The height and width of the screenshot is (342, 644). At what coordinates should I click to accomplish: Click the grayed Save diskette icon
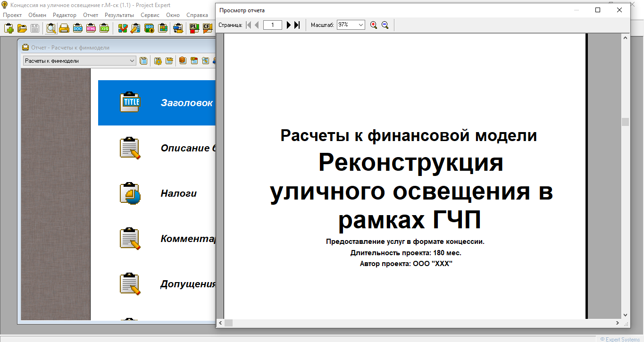tap(34, 28)
